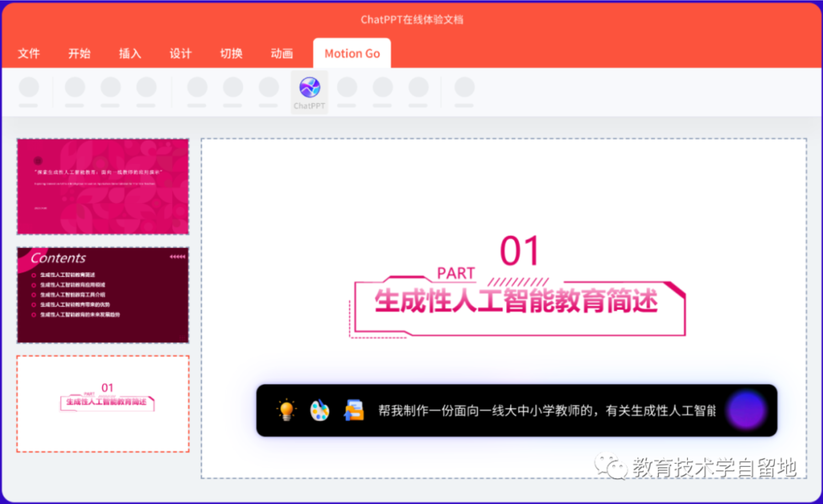Click the last icon in the toolbar row
Viewport: 823px width, 504px height.
point(465,88)
